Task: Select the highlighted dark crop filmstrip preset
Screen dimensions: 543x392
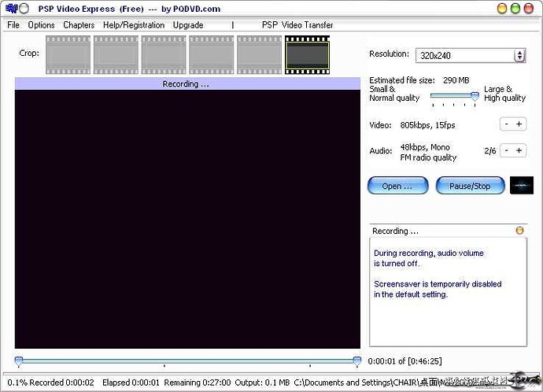Action: click(x=307, y=55)
